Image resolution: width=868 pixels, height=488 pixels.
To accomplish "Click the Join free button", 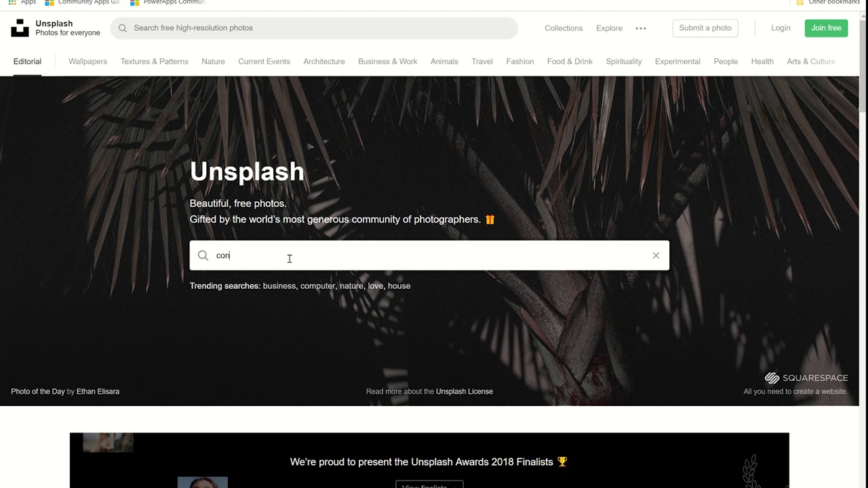I will (x=826, y=28).
